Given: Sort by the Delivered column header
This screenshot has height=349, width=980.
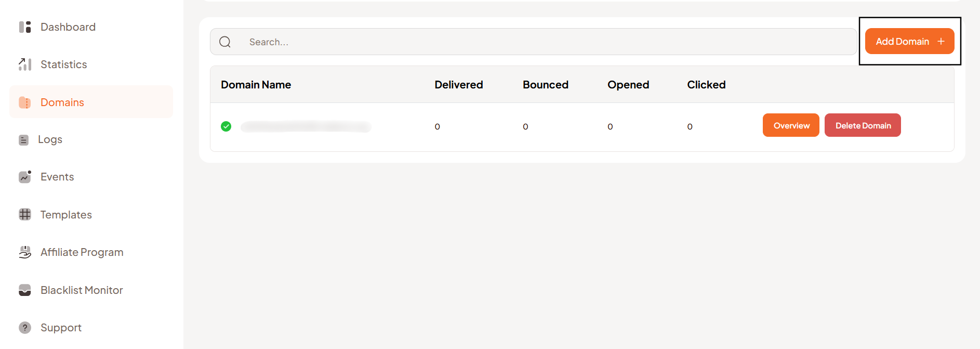Looking at the screenshot, I should point(459,84).
